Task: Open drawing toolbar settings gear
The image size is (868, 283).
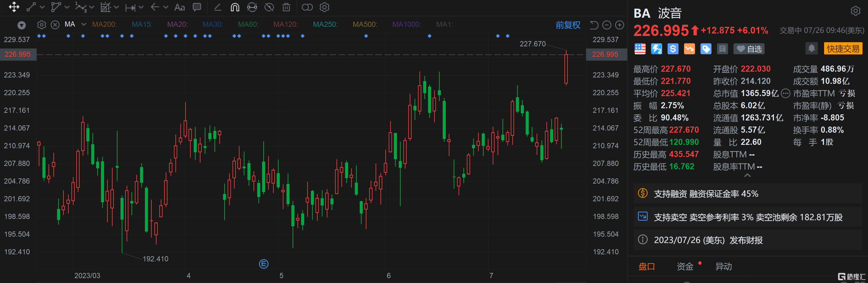Action: 324,7
